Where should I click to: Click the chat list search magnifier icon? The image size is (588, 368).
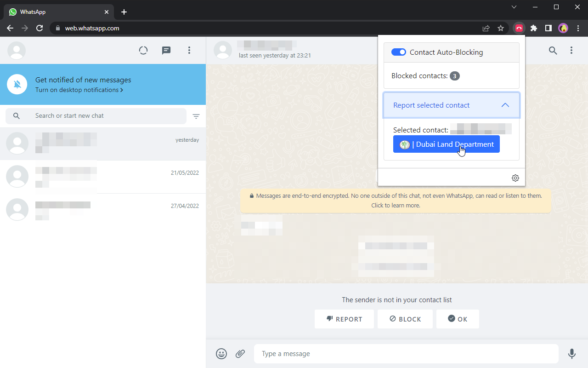[x=17, y=116]
